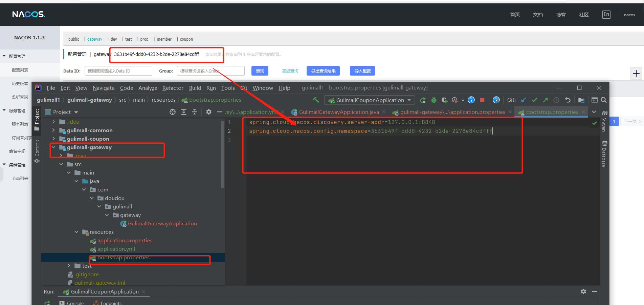Collapse 服务管理 in Nacos sidebar
This screenshot has width=644, height=305.
point(4,110)
